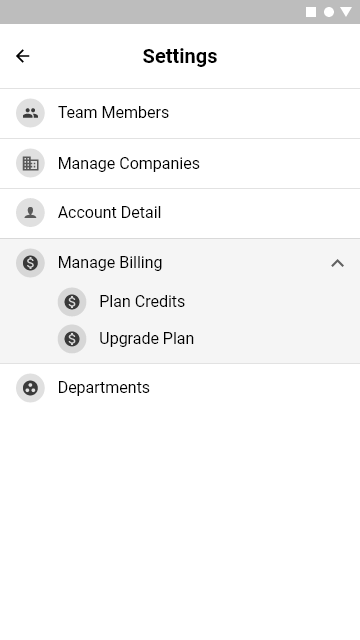Tap the circle status bar icon
This screenshot has width=360, height=640.
click(x=329, y=12)
